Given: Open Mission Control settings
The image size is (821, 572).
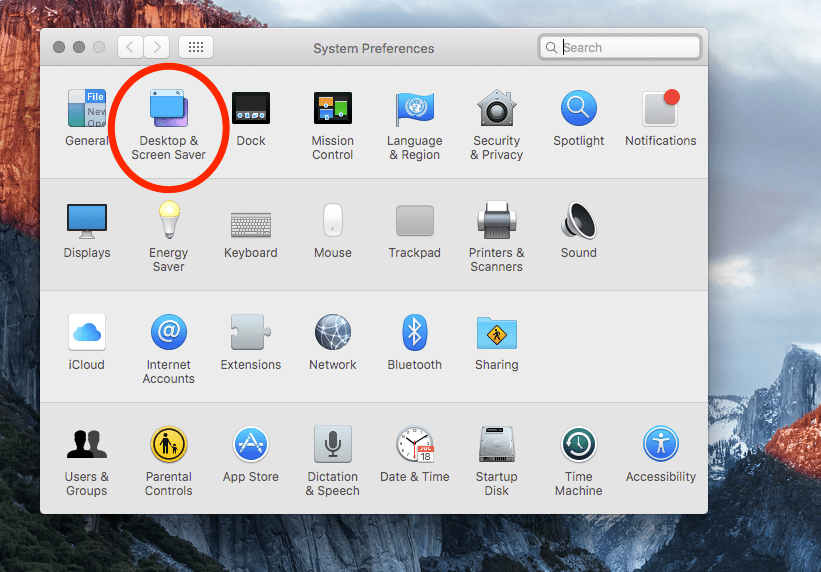Looking at the screenshot, I should pyautogui.click(x=332, y=109).
